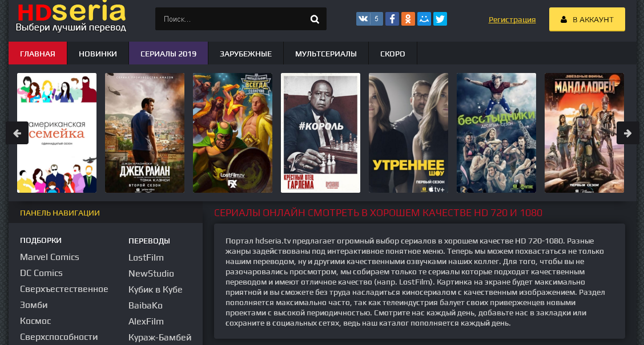Select the NewStudio translation link
The width and height of the screenshot is (644, 345).
tap(151, 274)
